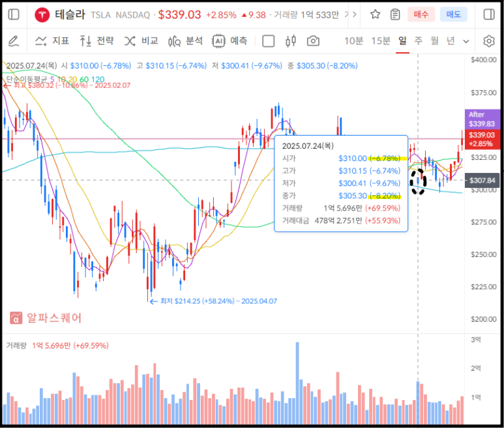Click moving average period 60
504x428 pixels.
(84, 79)
